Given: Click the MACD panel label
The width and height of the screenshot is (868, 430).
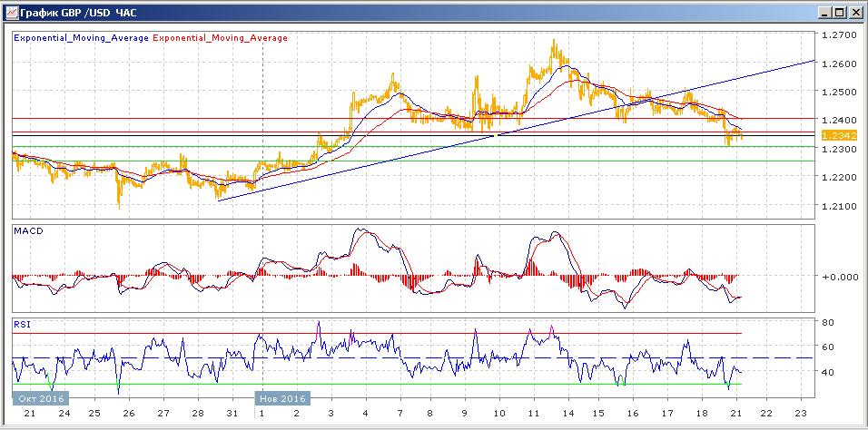Looking at the screenshot, I should click(28, 231).
